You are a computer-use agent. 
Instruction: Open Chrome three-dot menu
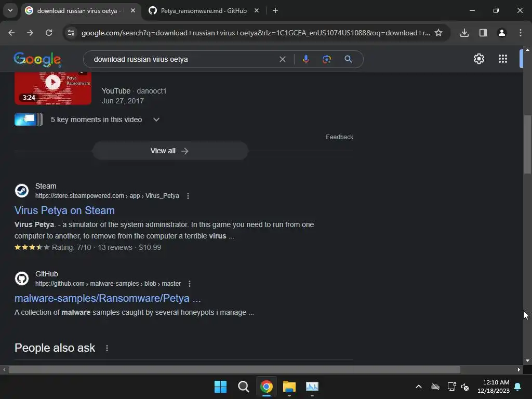click(521, 33)
